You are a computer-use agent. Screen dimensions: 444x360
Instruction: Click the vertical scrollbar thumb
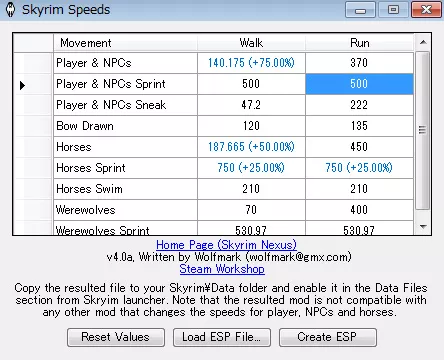[423, 131]
